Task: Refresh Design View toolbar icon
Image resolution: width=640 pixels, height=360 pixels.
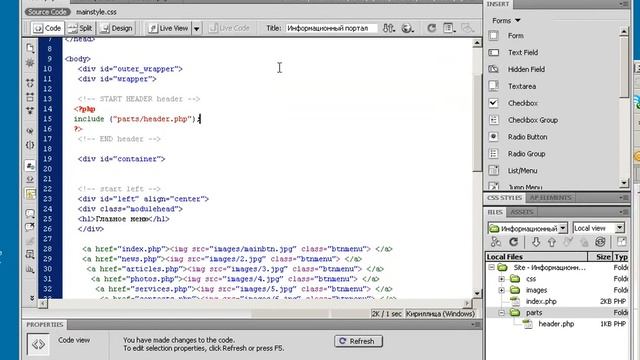Action: 431,28
